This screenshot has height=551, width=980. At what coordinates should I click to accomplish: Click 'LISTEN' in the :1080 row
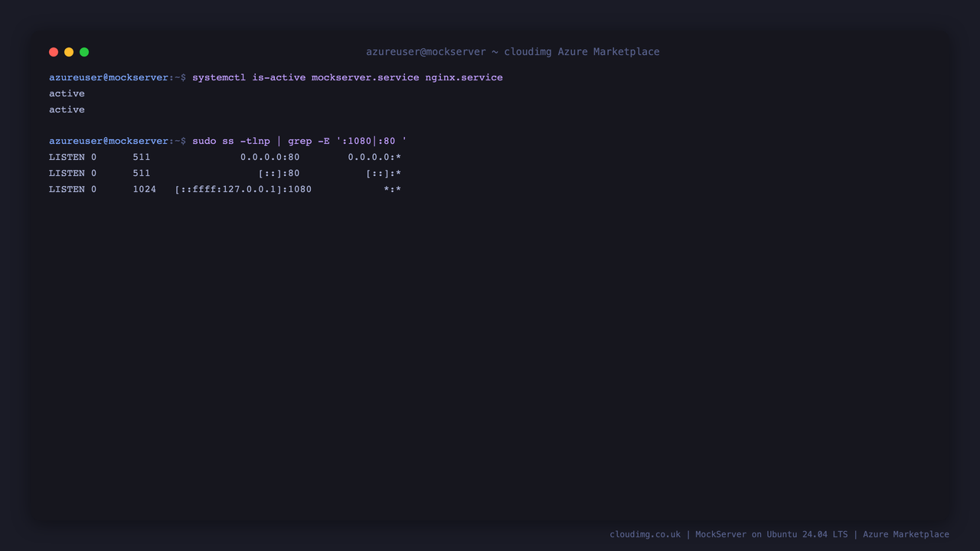point(67,189)
